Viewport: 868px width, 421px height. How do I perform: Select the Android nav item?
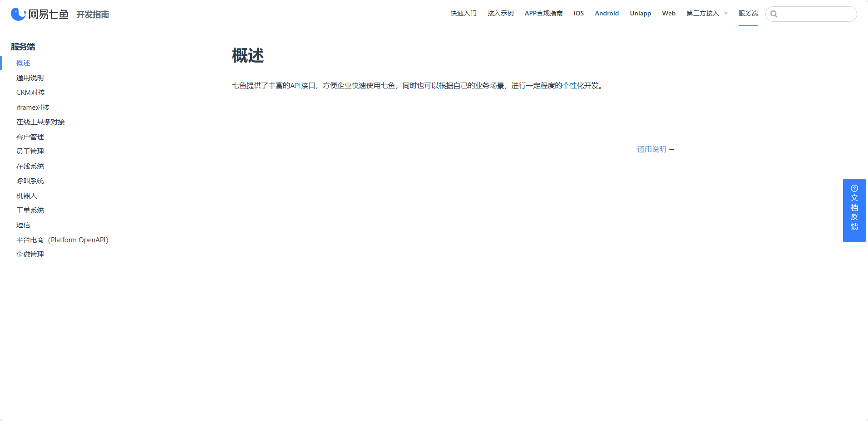[607, 13]
